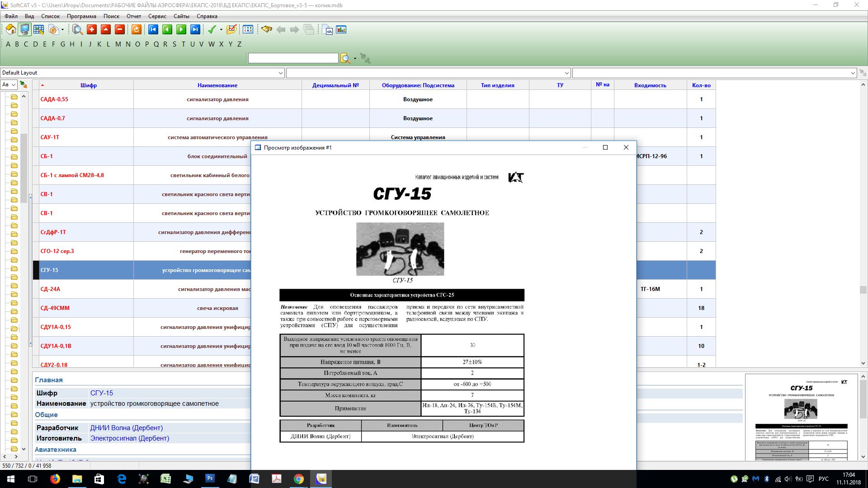Open the bar chart statistics icon

(x=341, y=30)
